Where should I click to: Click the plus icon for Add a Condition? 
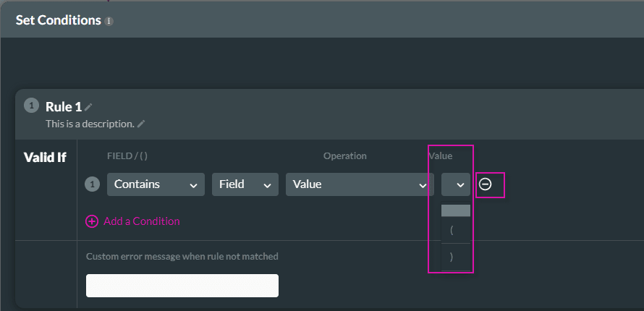[x=92, y=221]
